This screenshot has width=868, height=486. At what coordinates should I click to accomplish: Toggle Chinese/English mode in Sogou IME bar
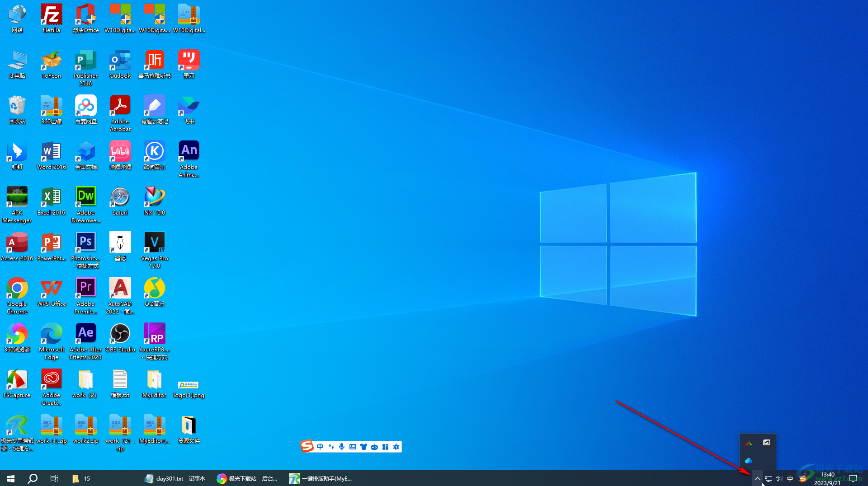320,447
